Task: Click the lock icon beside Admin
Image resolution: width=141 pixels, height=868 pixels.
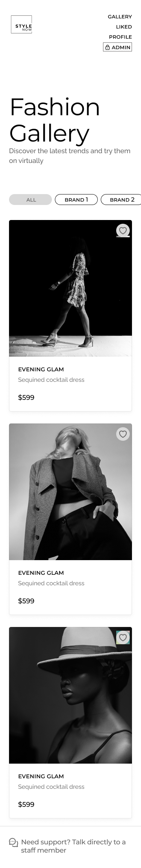Action: tap(108, 47)
